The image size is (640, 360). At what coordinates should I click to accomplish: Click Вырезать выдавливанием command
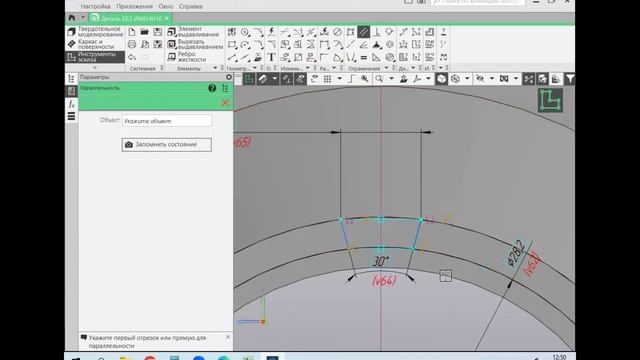pos(195,44)
